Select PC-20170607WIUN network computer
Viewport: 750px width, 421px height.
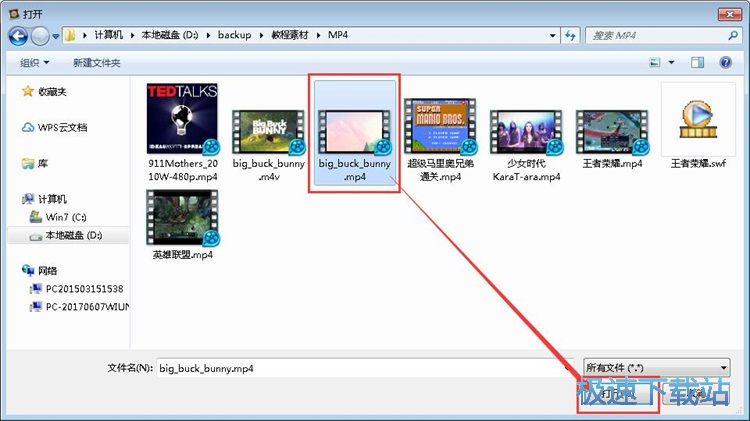88,307
